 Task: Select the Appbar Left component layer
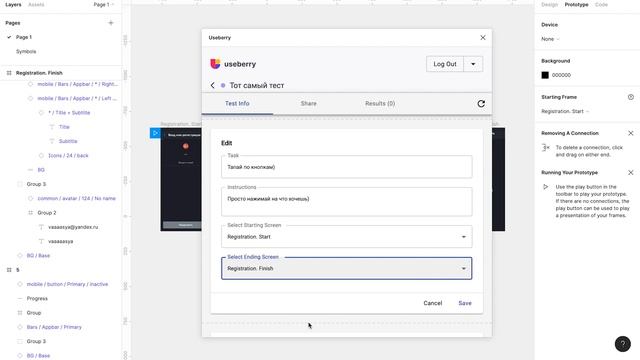point(77,98)
